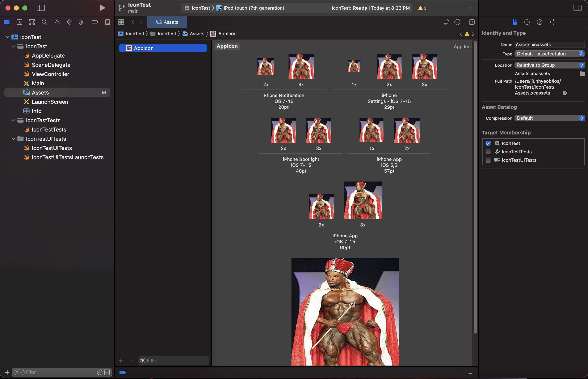The image size is (588, 379).
Task: Click the add asset plus button
Action: [x=121, y=361]
